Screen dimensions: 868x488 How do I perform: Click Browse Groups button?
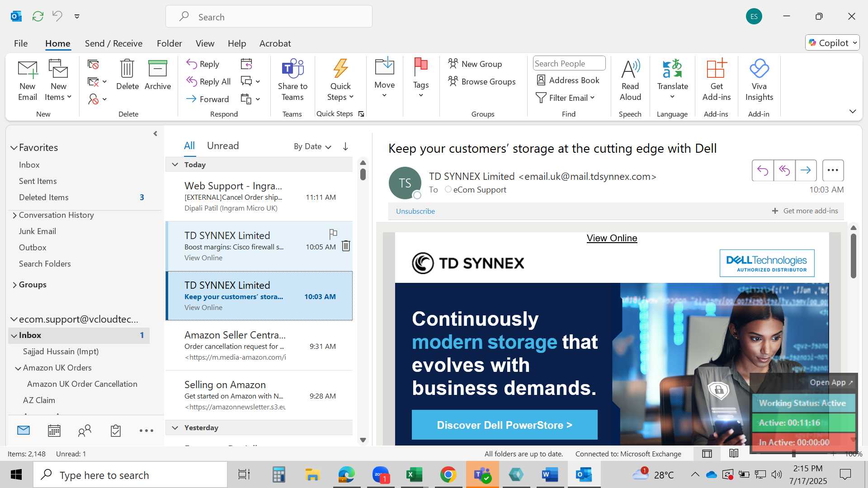tap(481, 81)
